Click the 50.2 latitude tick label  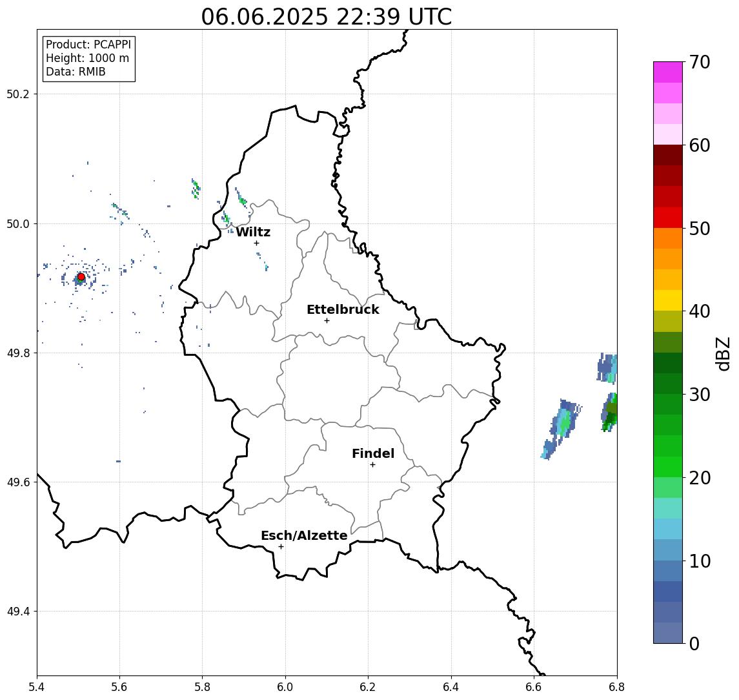(18, 94)
